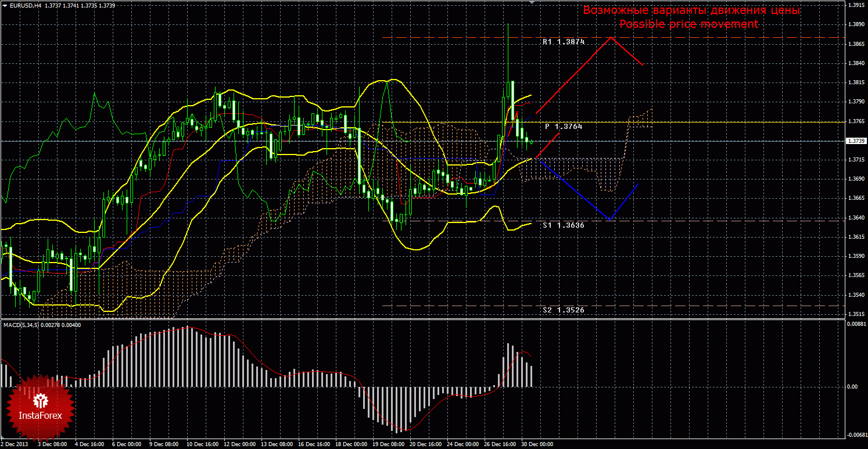Click the 1.3540 price scale value
Viewport: 868px width, 449px height.
(x=856, y=294)
